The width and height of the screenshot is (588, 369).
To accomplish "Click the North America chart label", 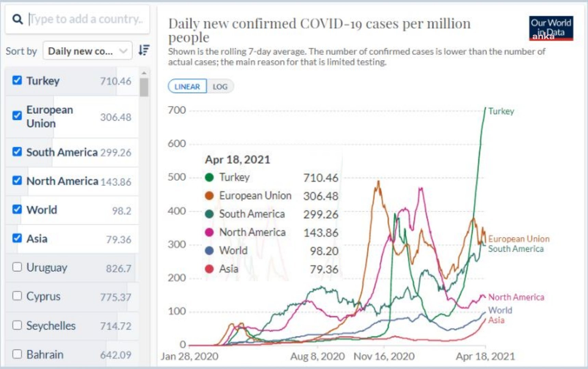I will click(x=516, y=297).
